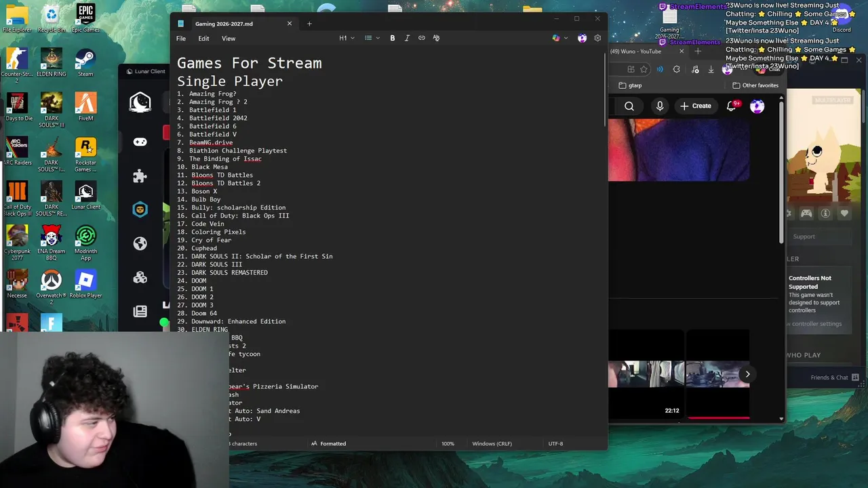Expand the list style dropdown in Notepad
Image resolution: width=868 pixels, height=488 pixels.
(x=372, y=38)
